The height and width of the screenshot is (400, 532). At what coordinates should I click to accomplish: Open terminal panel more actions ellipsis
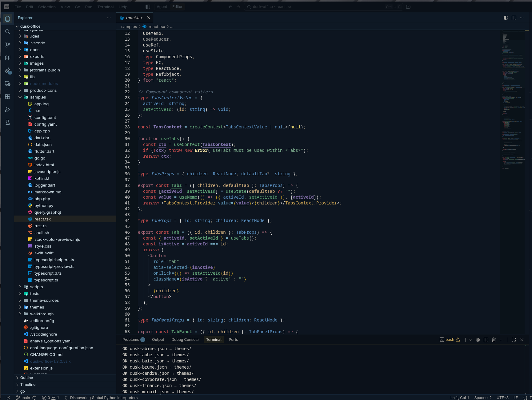(x=502, y=340)
